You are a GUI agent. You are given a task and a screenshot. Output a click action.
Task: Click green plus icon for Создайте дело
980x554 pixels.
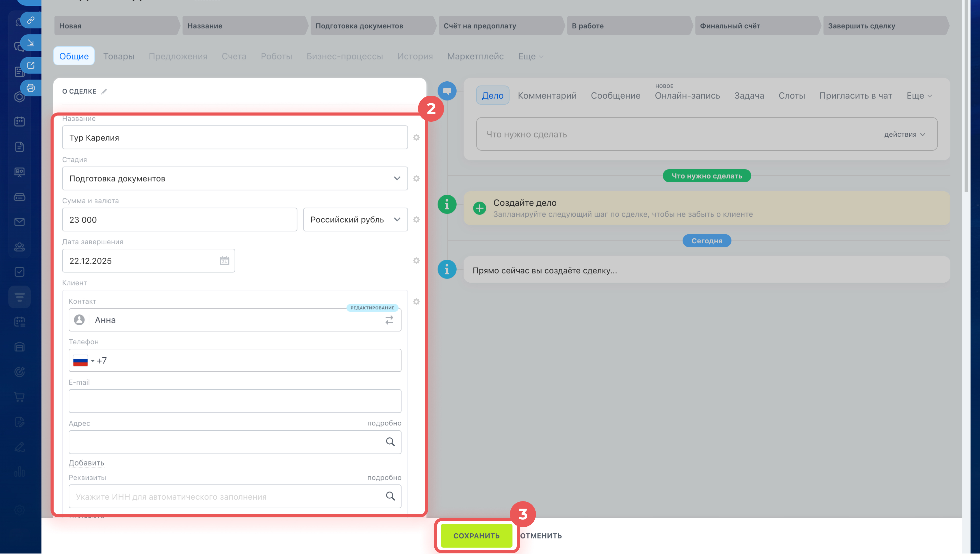coord(480,208)
